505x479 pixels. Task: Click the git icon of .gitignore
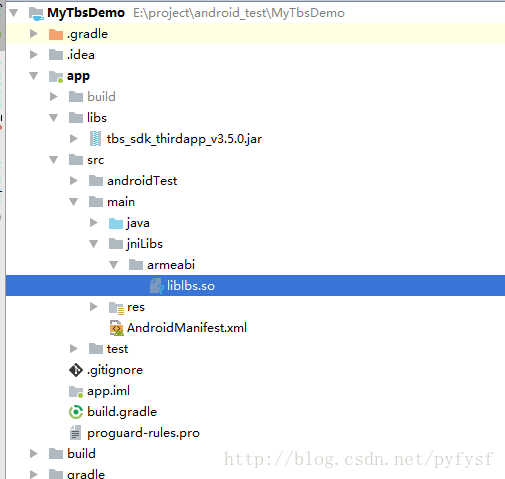76,370
